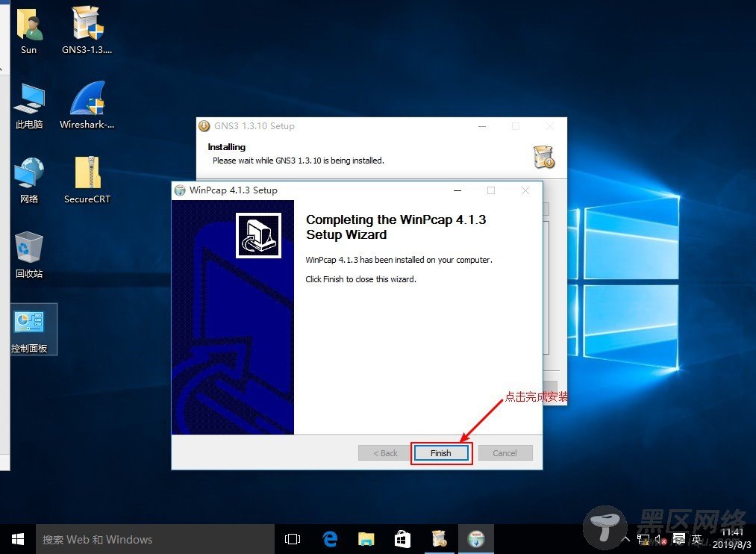Switch to the WinPcap Setup taskbar button
The width and height of the screenshot is (756, 554).
coord(476,539)
